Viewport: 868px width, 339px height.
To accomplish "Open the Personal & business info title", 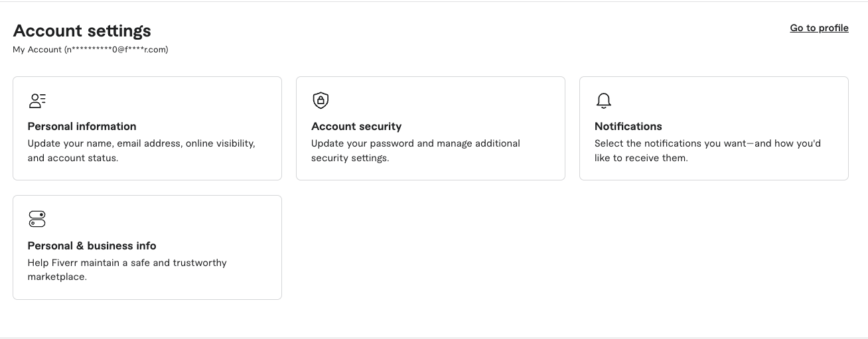I will pos(92,245).
